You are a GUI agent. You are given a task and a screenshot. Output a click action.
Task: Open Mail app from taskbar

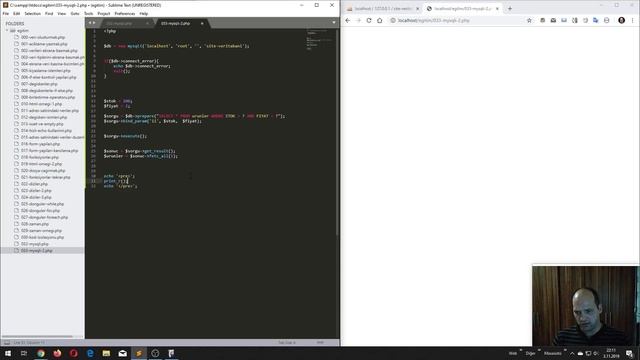(122, 353)
